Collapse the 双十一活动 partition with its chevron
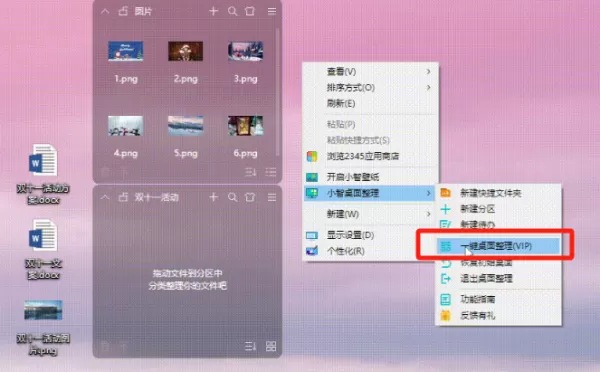Image resolution: width=600 pixels, height=372 pixels. coord(105,197)
